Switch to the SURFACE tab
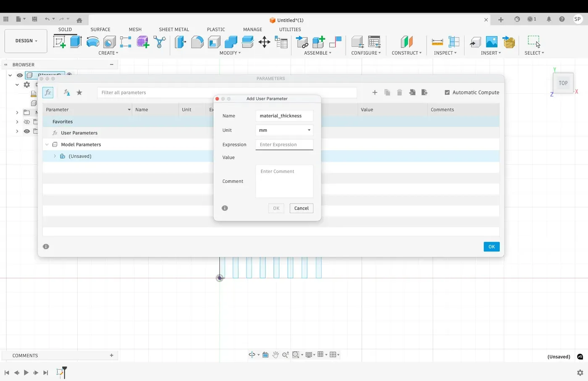Viewport: 588px width, 381px height. [100, 29]
